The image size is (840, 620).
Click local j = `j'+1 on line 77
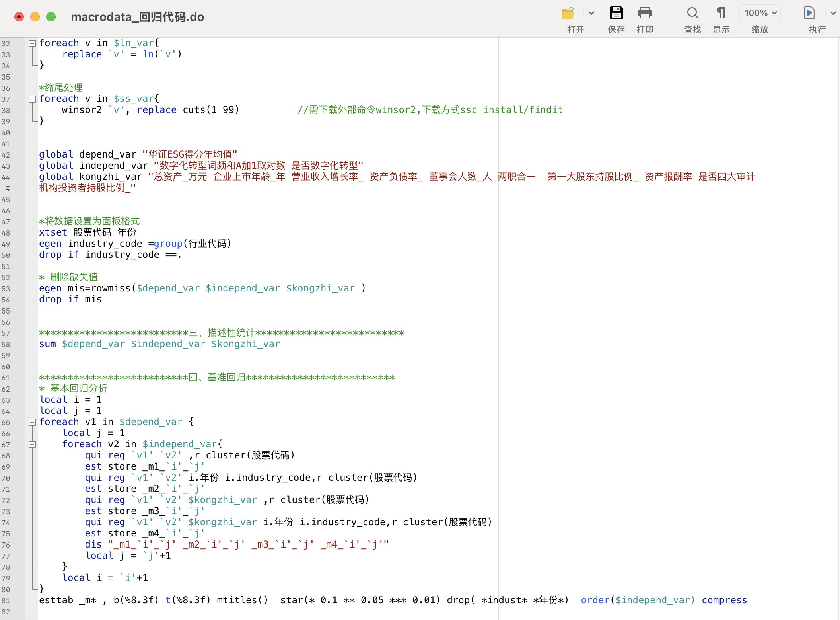(x=128, y=556)
